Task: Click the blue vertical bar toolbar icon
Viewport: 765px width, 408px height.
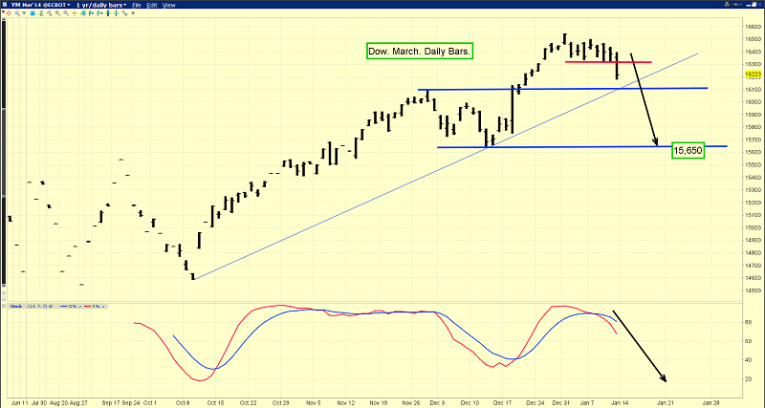Action: click(108, 13)
